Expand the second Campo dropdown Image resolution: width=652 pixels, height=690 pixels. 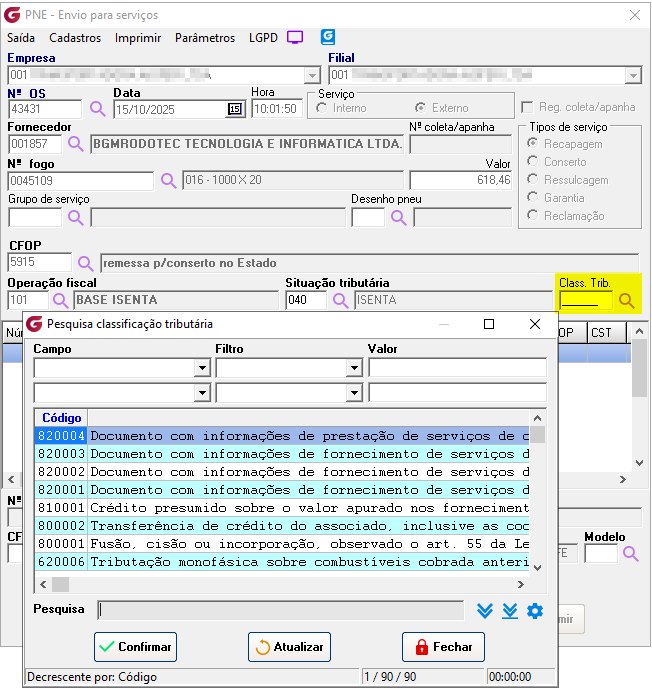202,393
